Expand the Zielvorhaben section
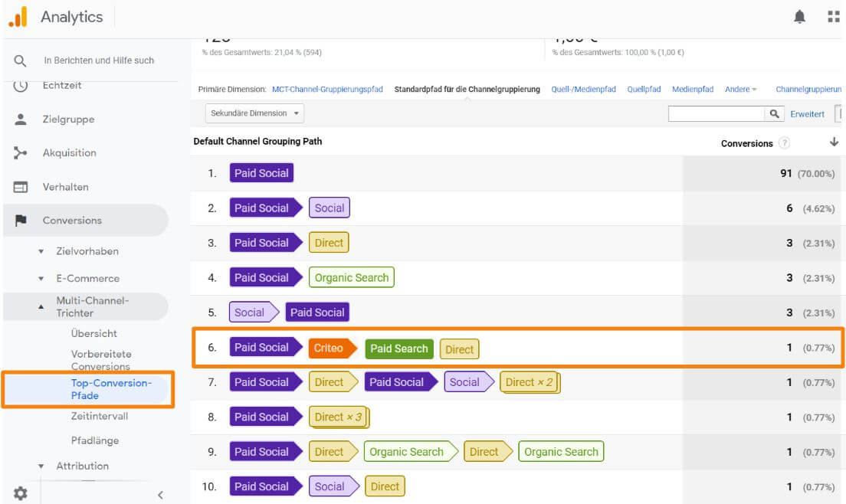The width and height of the screenshot is (846, 504). coord(41,251)
